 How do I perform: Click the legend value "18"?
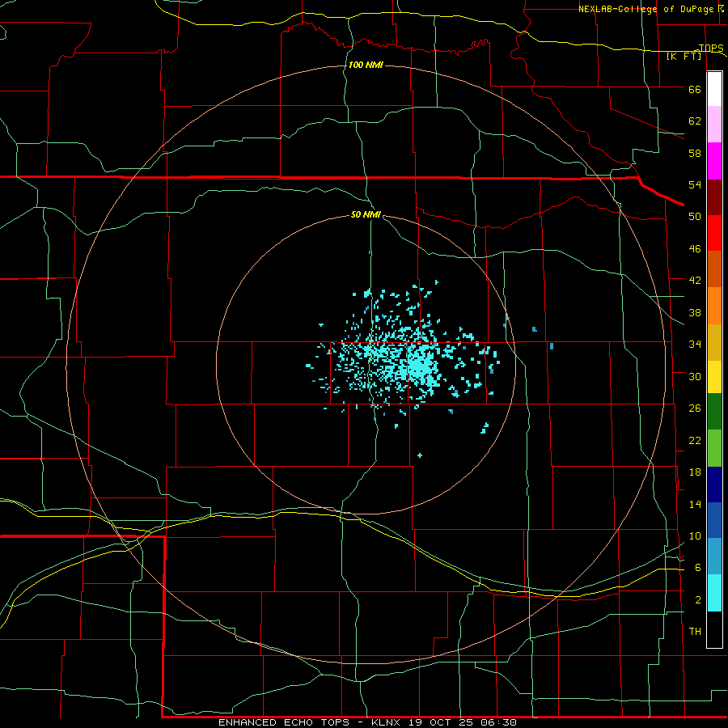click(x=695, y=472)
